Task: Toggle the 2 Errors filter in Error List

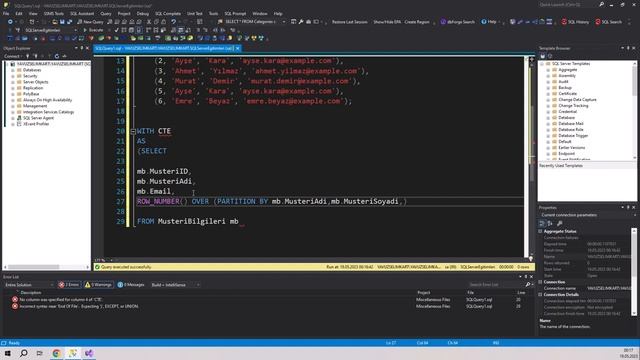Action: point(69,284)
